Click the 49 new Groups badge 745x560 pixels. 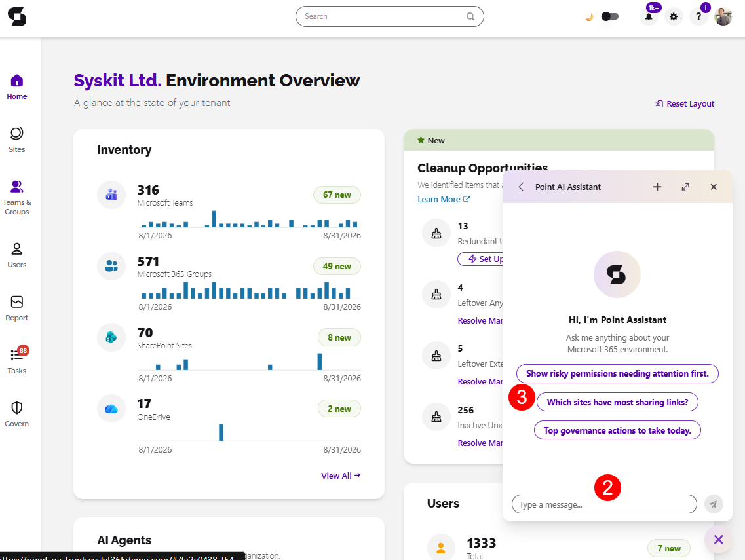(x=337, y=266)
